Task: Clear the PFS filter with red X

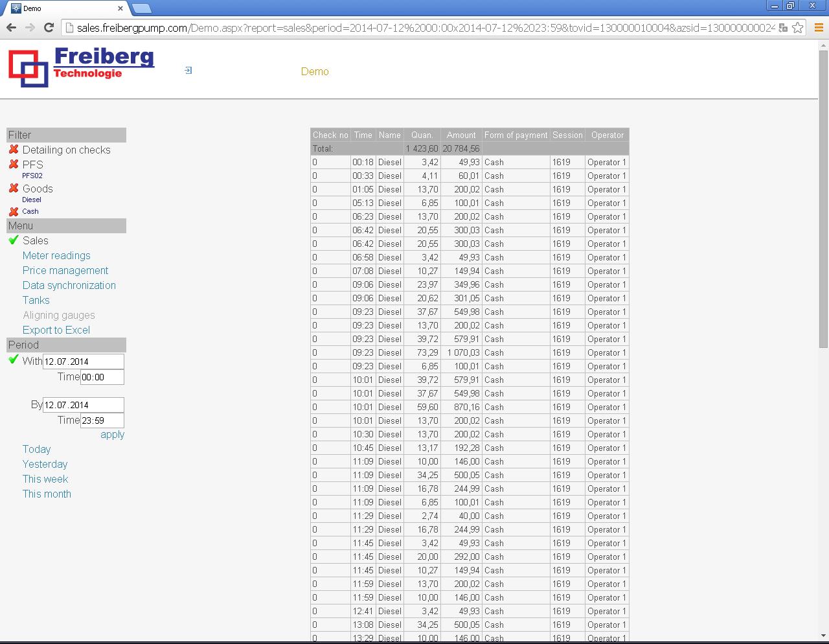Action: click(x=14, y=165)
